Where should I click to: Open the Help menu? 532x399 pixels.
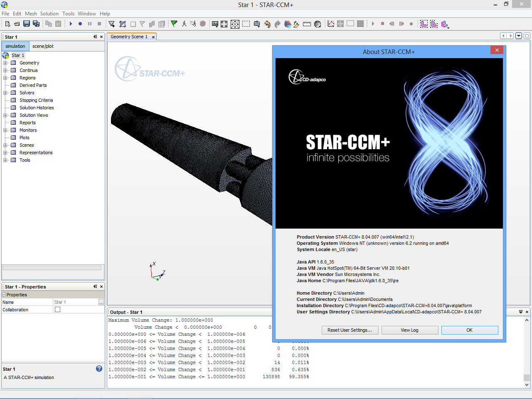(x=105, y=14)
